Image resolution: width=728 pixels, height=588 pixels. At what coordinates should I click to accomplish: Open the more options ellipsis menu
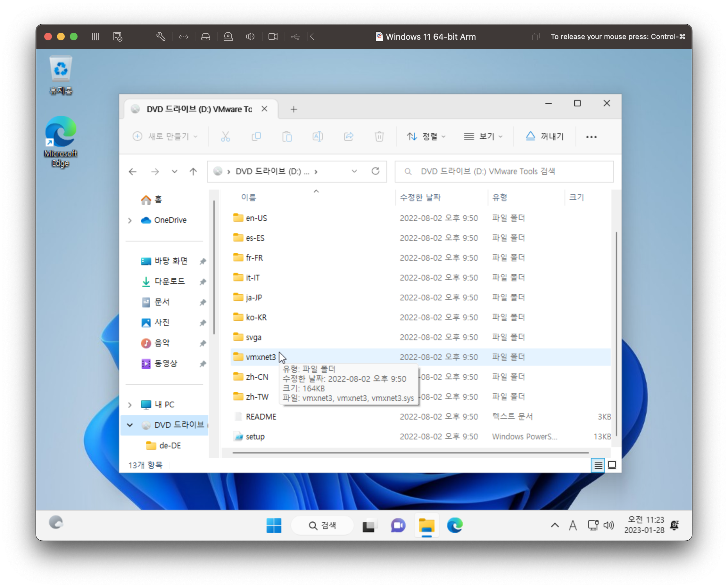591,137
